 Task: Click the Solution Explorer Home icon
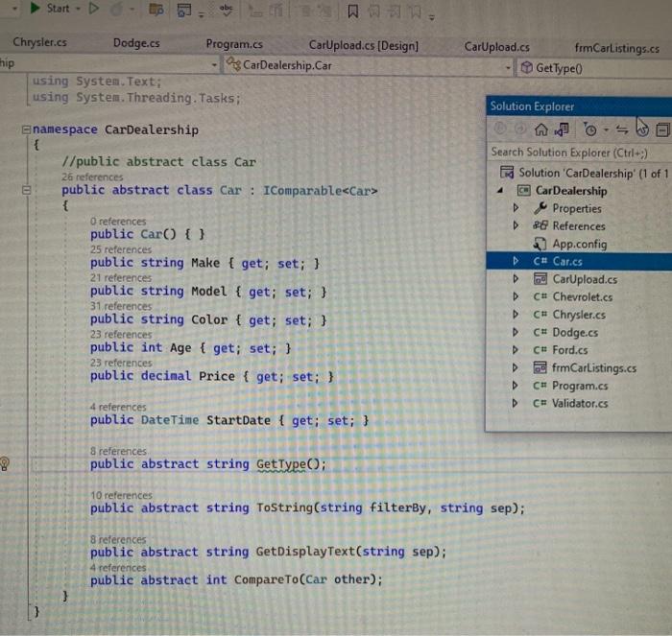click(540, 129)
